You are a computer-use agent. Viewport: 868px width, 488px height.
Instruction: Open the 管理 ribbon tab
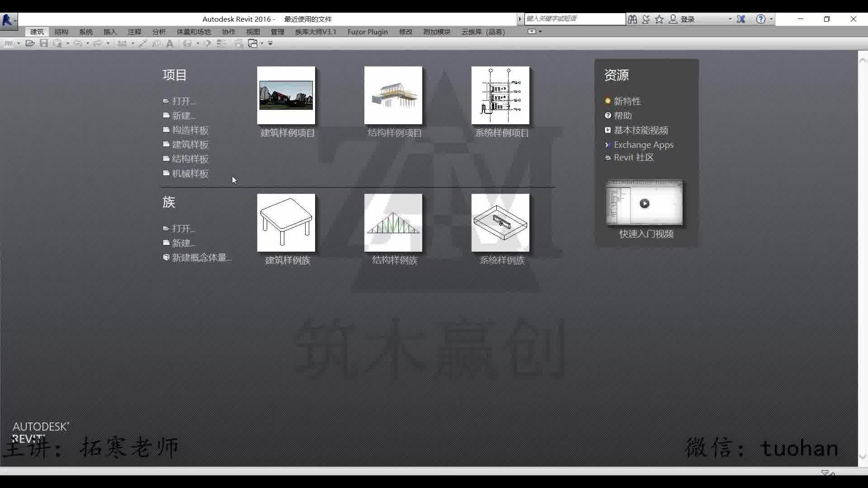coord(278,32)
